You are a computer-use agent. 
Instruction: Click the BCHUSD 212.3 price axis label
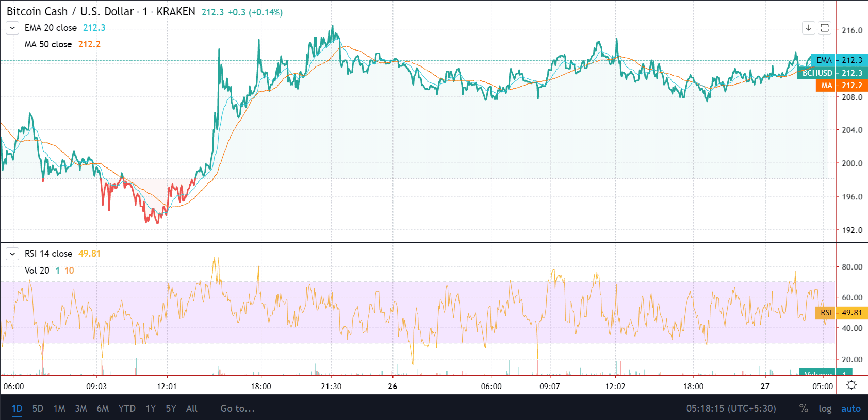(x=832, y=73)
